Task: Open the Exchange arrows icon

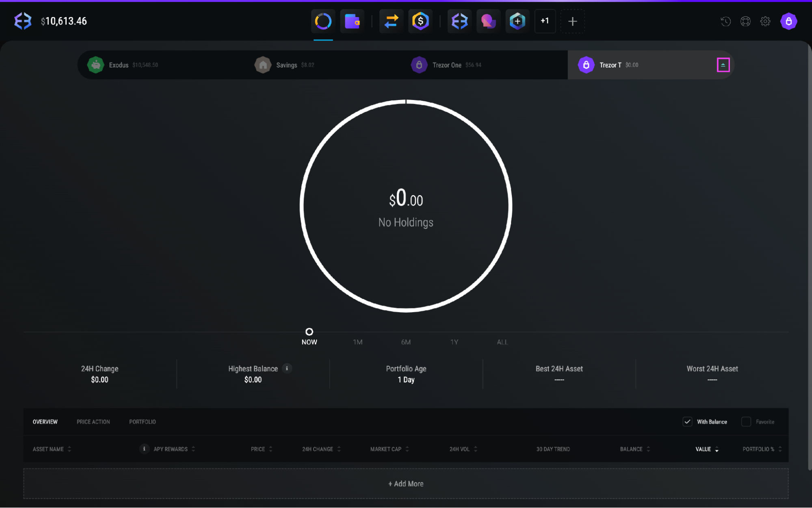Action: (391, 21)
